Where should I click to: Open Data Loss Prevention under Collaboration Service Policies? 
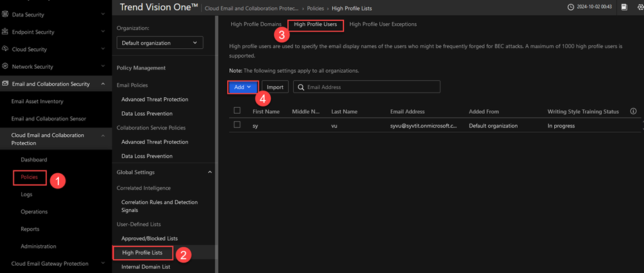(147, 156)
